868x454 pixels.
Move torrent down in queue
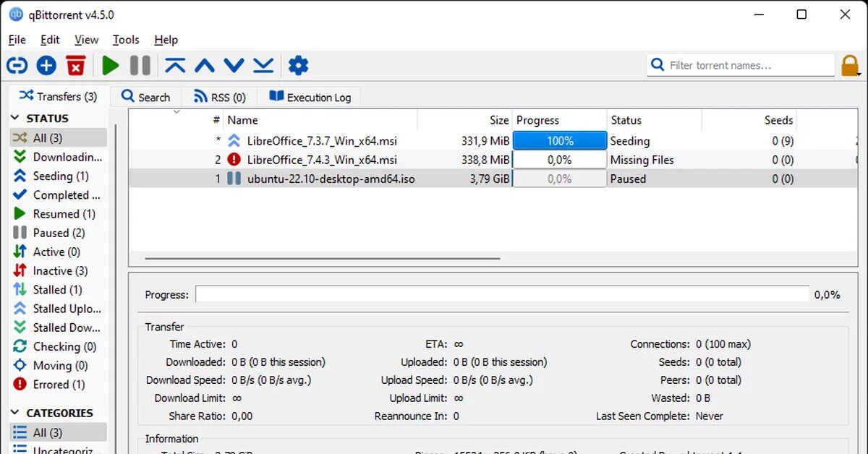coord(234,66)
